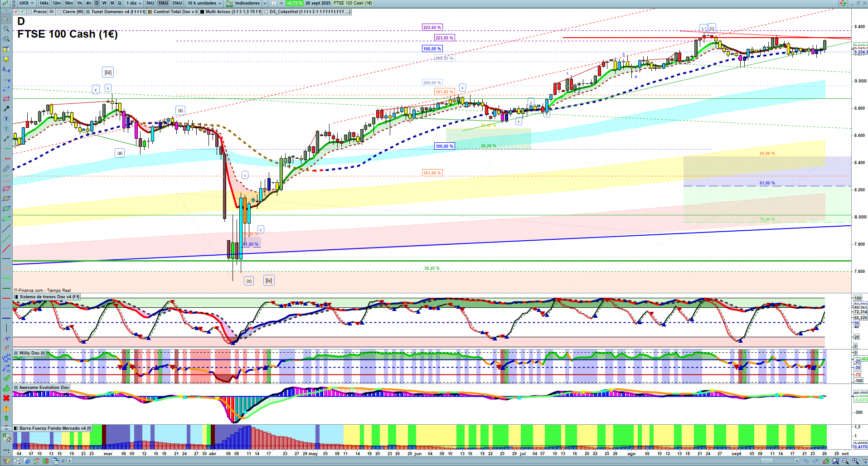This screenshot has height=466, width=868.
Task: Expand the left sidebar bottom chevron
Action: point(6,428)
